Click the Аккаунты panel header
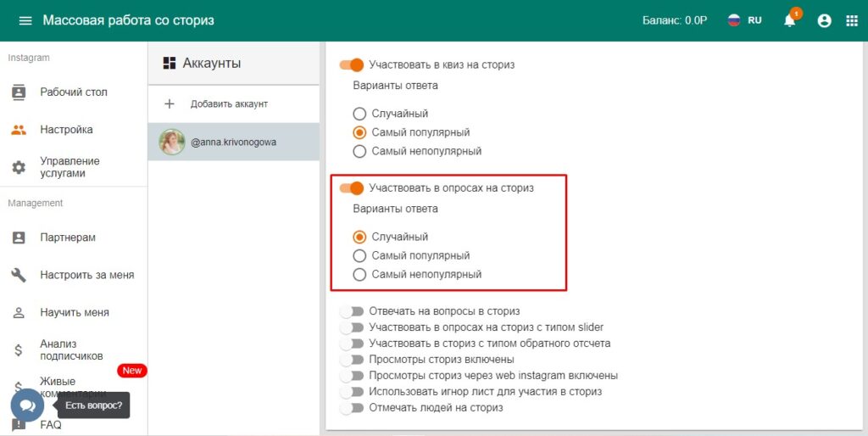Viewport: 868px width, 436px height. pyautogui.click(x=234, y=63)
